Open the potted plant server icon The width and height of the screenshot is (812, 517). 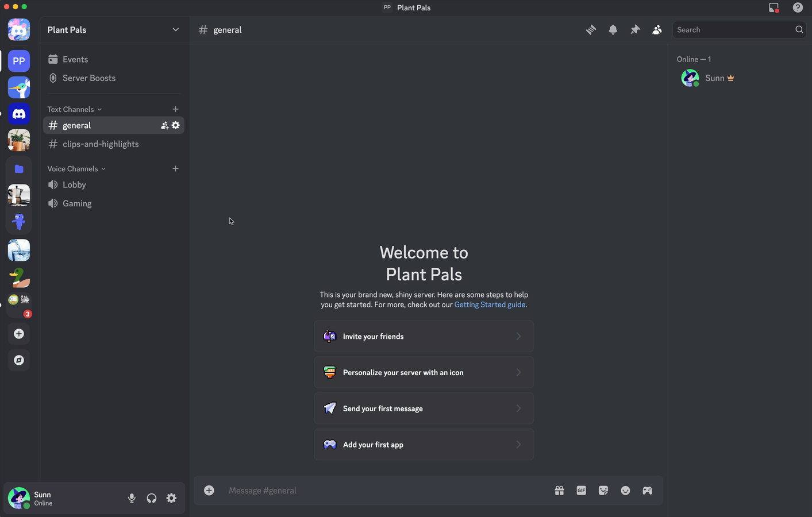[x=19, y=140]
